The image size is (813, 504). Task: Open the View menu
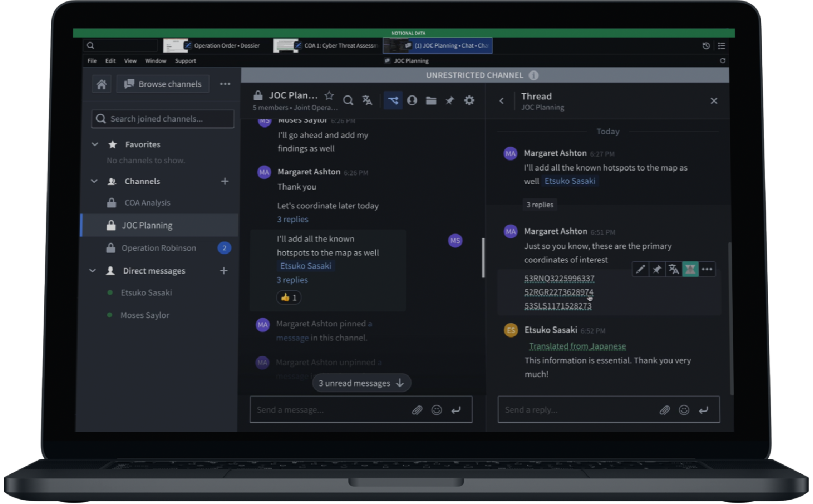130,61
